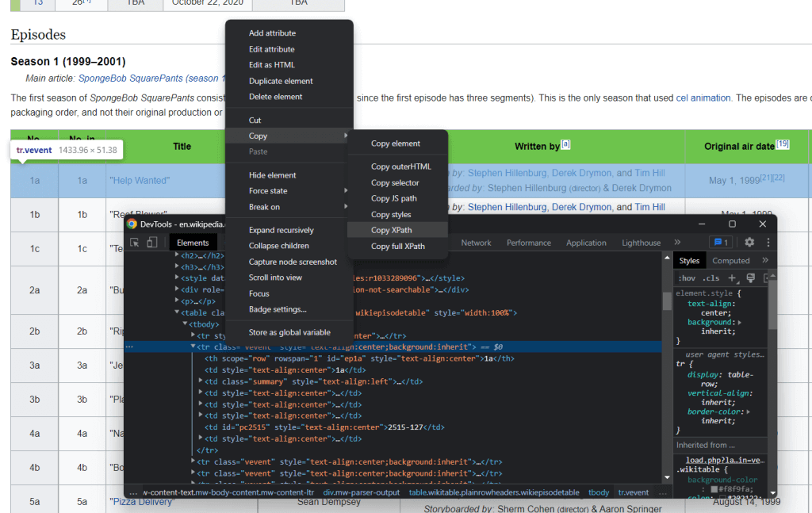The image size is (812, 513).
Task: Expand the second tr.vevent row node
Action: (x=195, y=459)
